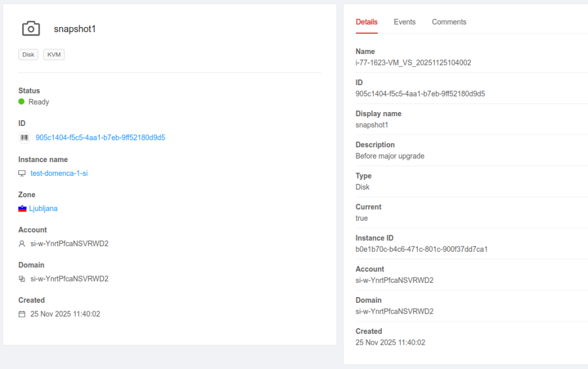This screenshot has width=588, height=369.
Task: Click the description text Before major upgrade
Action: click(390, 156)
